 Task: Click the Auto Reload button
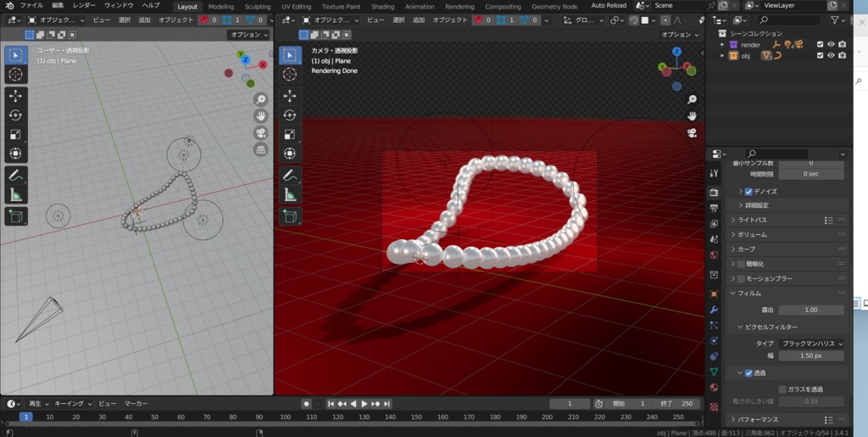click(609, 6)
